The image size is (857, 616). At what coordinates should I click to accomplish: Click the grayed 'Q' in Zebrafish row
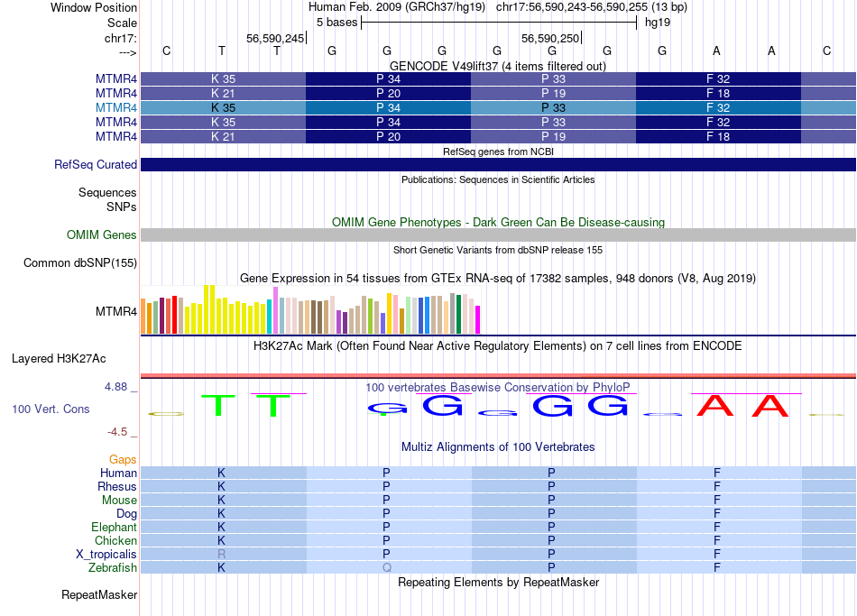coord(387,568)
